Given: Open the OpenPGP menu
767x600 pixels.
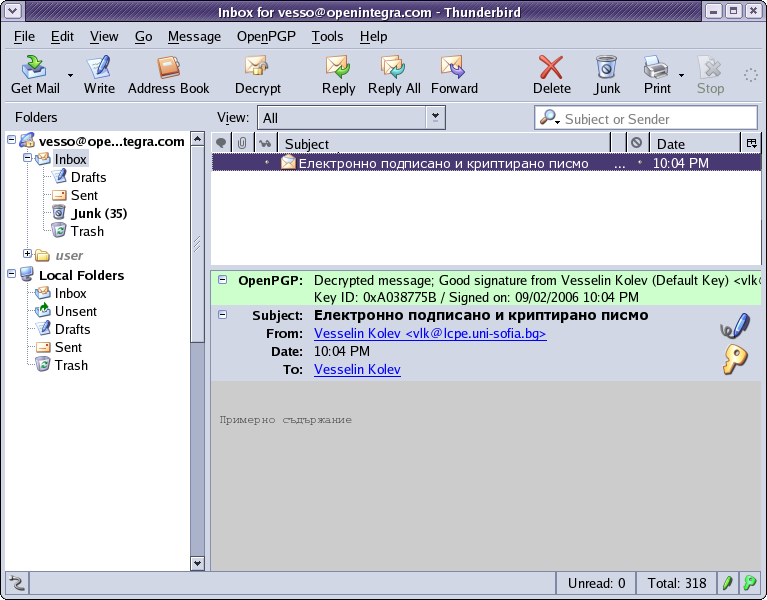Looking at the screenshot, I should tap(266, 37).
